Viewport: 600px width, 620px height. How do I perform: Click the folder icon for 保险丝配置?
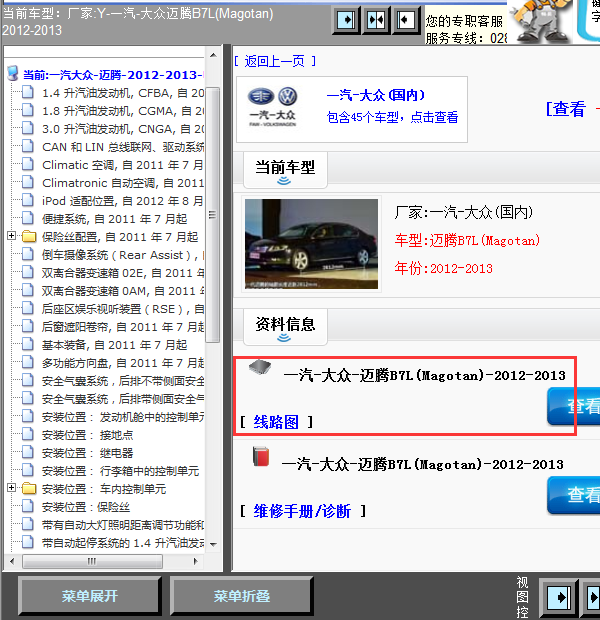coord(29,236)
